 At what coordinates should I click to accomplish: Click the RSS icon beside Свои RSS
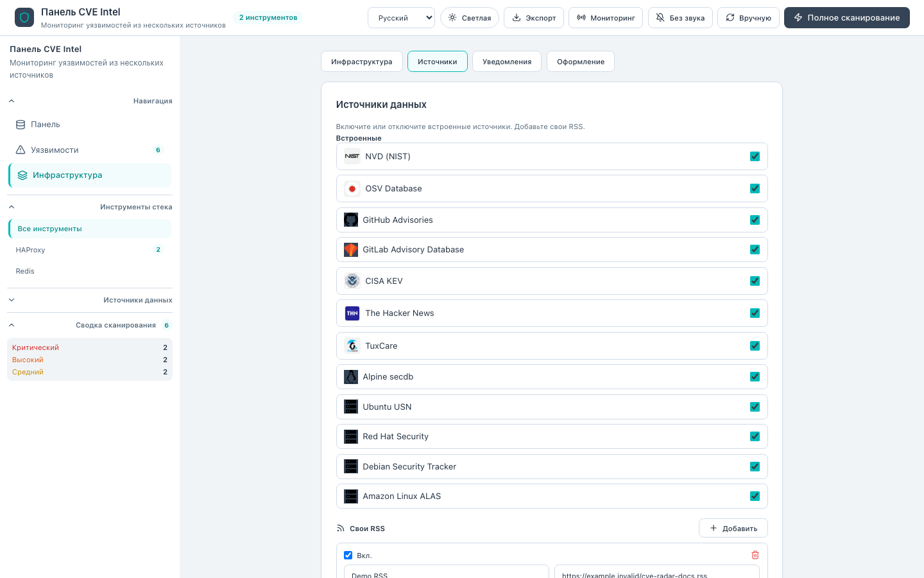coord(341,529)
